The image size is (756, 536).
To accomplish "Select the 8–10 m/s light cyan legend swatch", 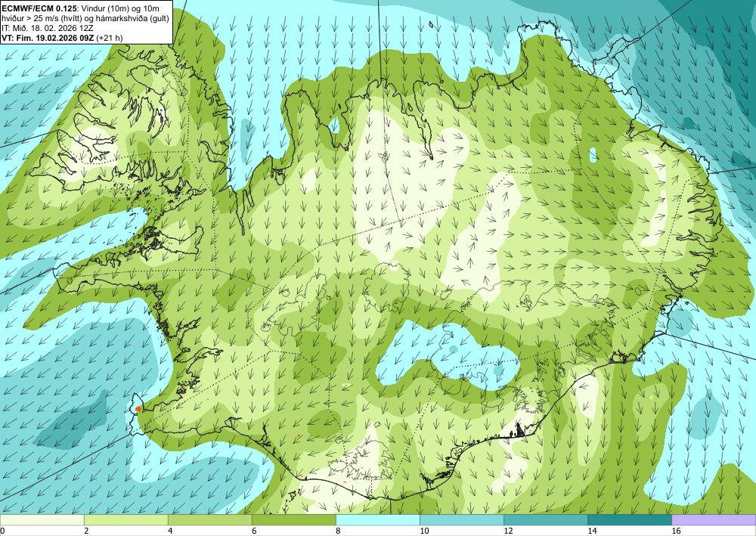I will [378, 520].
